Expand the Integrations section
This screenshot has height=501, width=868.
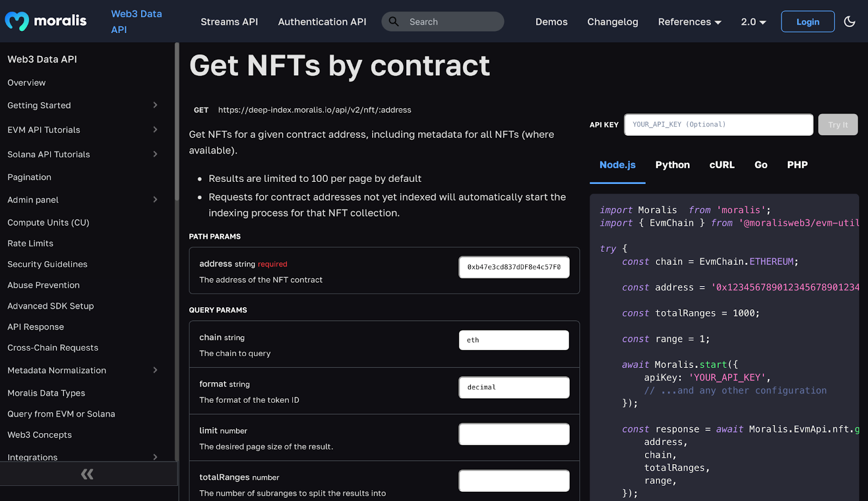[155, 457]
